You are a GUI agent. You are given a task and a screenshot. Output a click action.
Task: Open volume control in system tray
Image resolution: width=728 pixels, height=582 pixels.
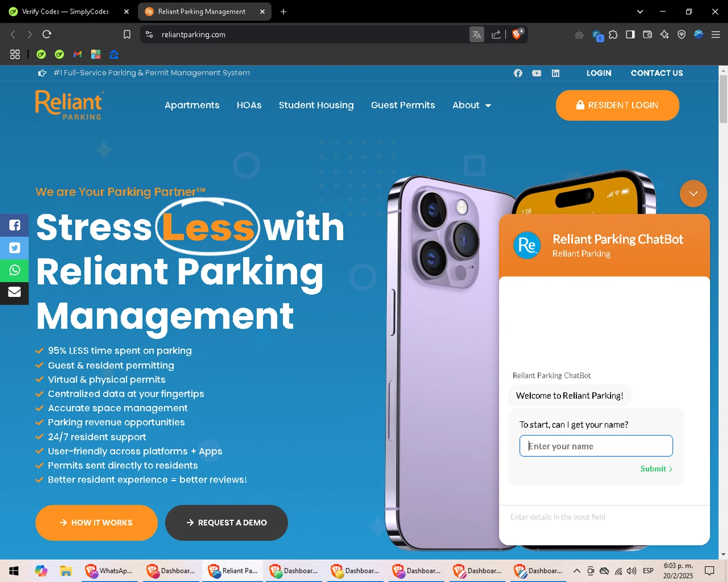point(631,571)
